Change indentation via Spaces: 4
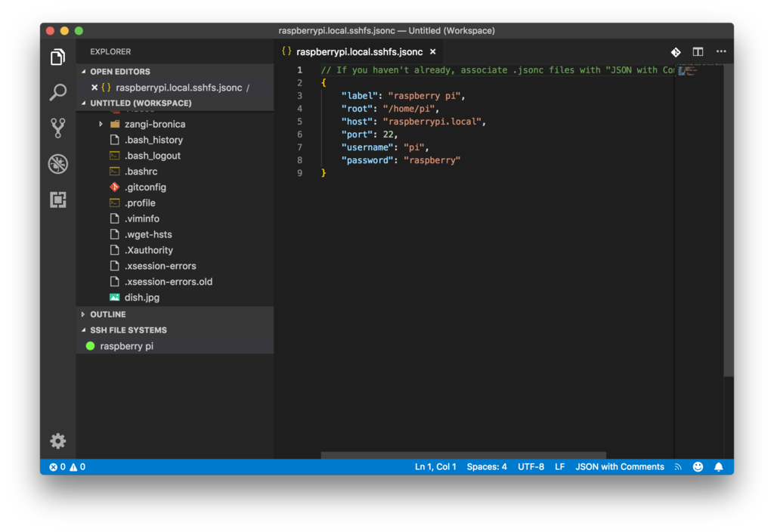 487,467
